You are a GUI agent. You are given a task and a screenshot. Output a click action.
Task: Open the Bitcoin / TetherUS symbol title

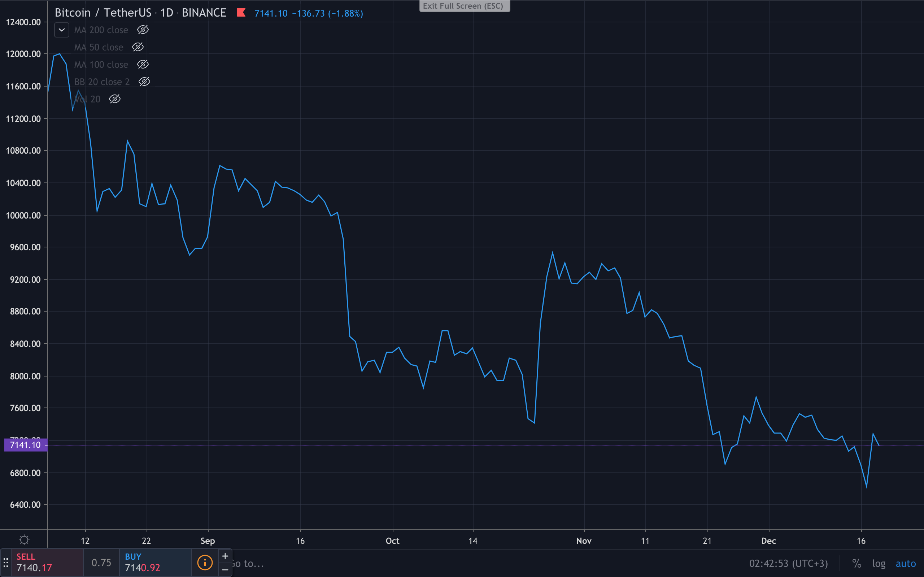(103, 13)
